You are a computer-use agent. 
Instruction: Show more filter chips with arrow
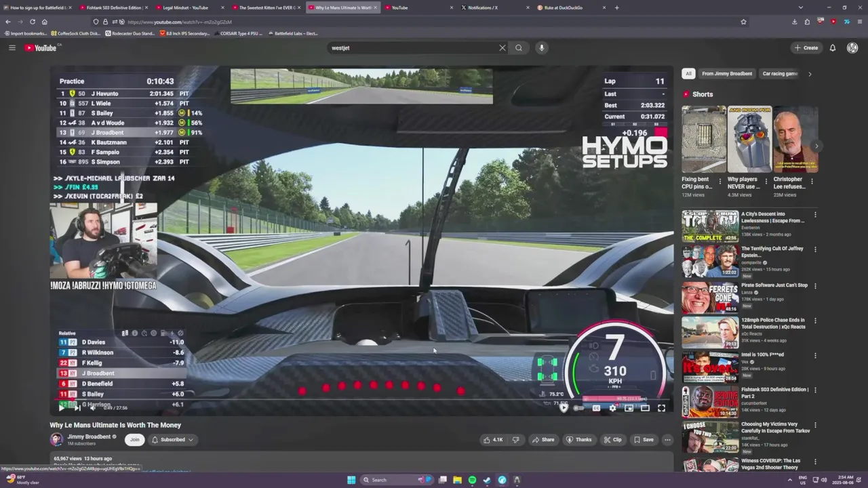(x=810, y=73)
